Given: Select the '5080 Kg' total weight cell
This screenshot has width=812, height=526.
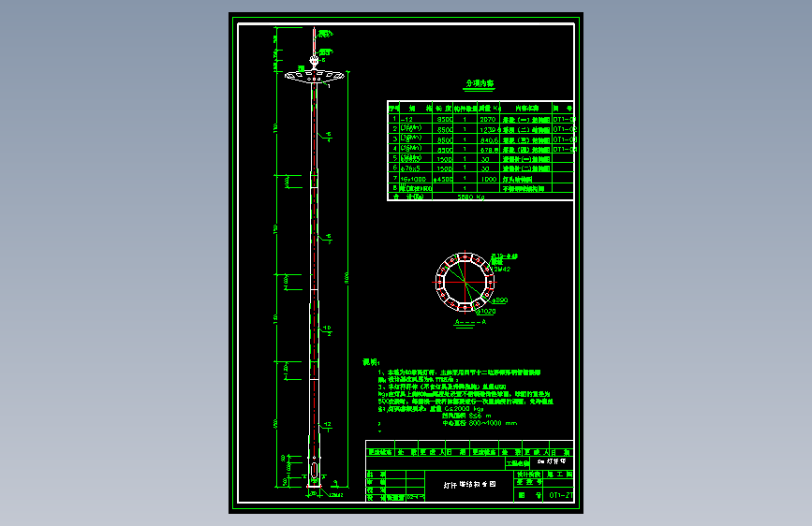Looking at the screenshot, I should (471, 197).
